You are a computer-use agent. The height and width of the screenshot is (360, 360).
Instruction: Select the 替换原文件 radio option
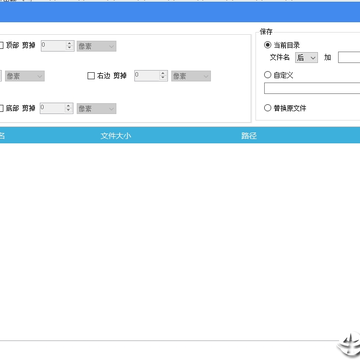267,108
